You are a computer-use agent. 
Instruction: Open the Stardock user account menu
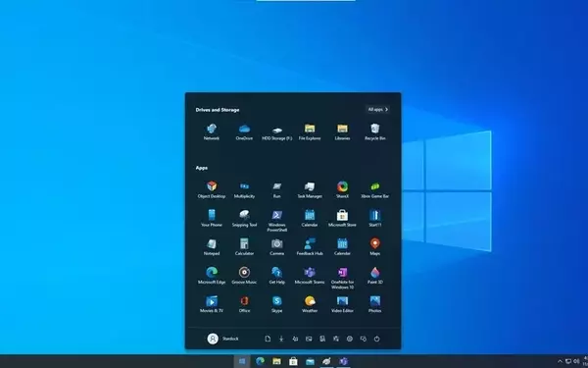223,339
